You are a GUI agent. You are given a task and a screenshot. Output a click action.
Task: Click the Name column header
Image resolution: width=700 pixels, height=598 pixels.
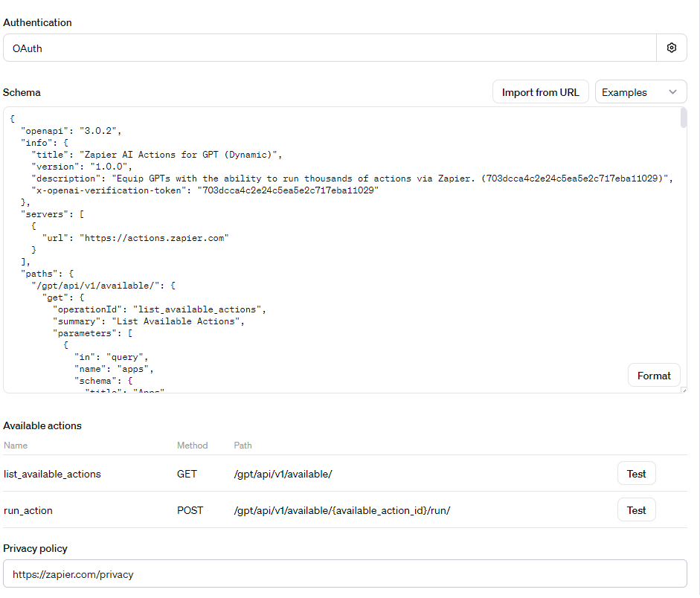[16, 445]
